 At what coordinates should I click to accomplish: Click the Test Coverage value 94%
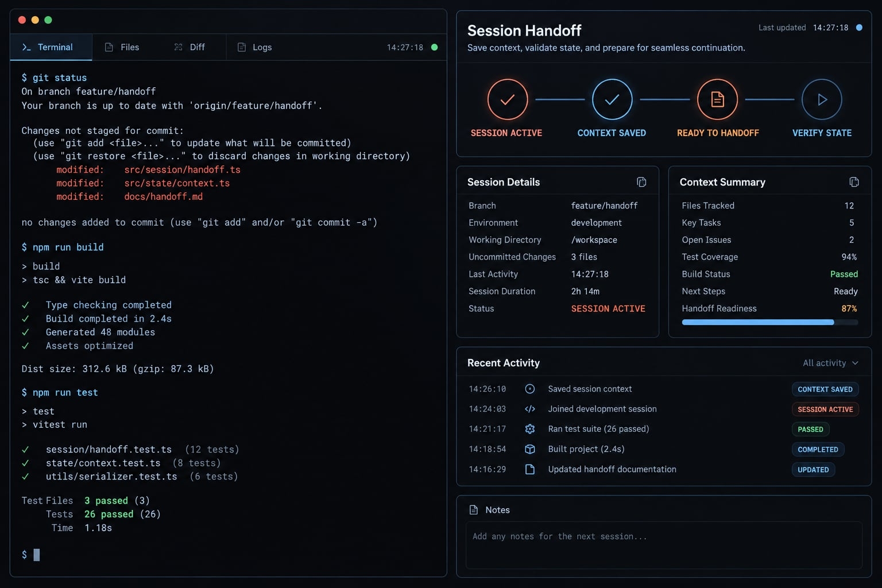coord(849,257)
